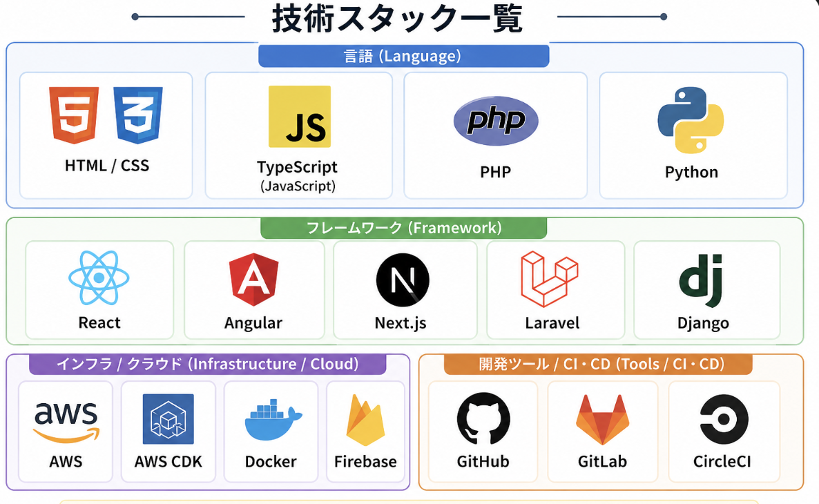Screen dimensions: 819x504
Task: Click the HTML / CSS label
Action: (x=106, y=166)
